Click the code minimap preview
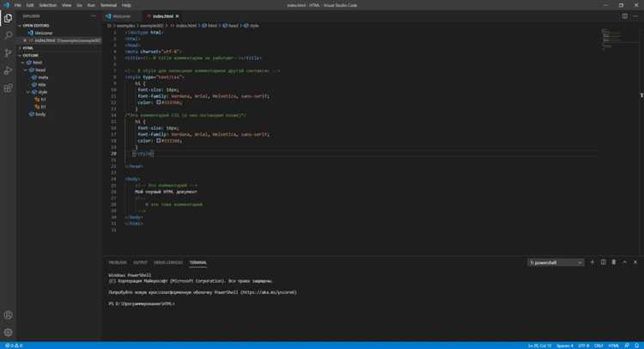This screenshot has height=349, width=644. (x=613, y=39)
